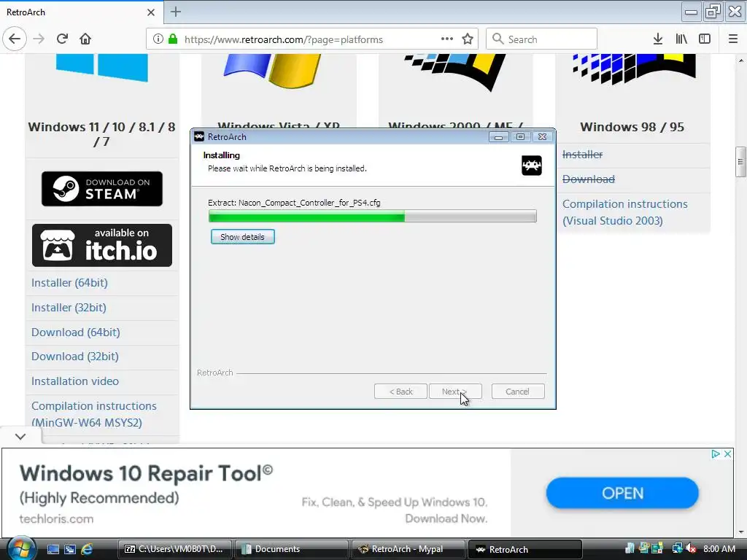Open Visual Studio 2003 compilation instructions link

624,212
